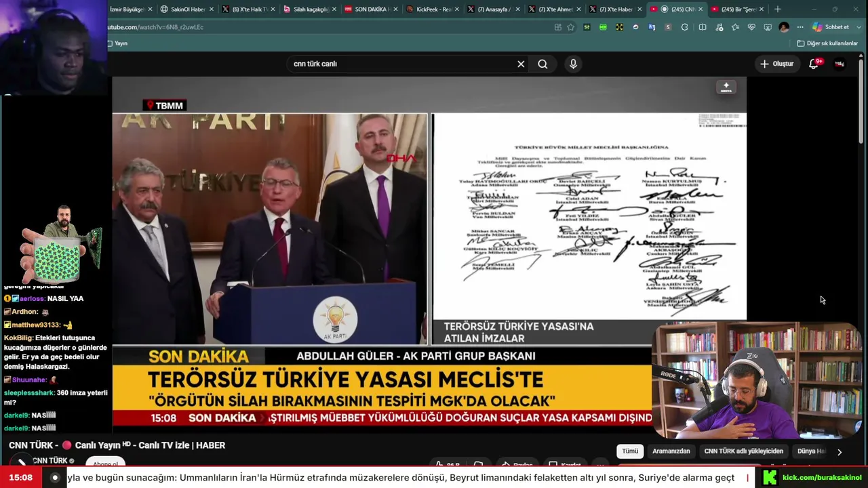
Task: Open the CNN TÜRK channel name link
Action: 50,461
